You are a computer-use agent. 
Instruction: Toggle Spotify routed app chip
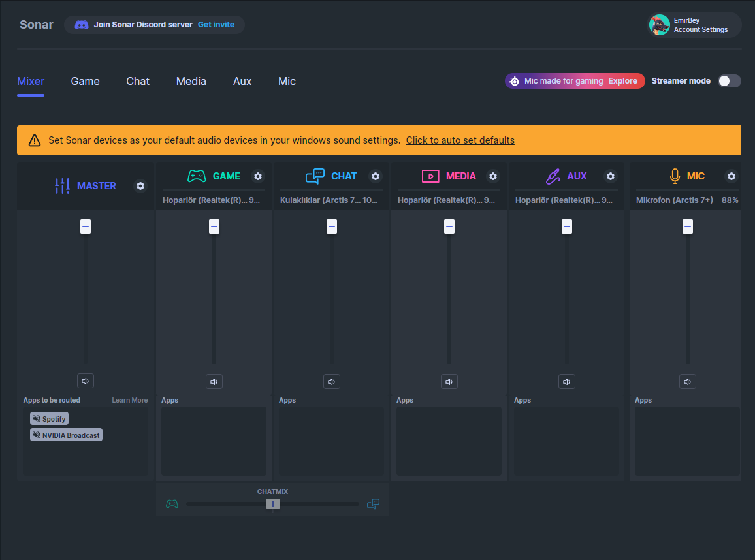49,418
